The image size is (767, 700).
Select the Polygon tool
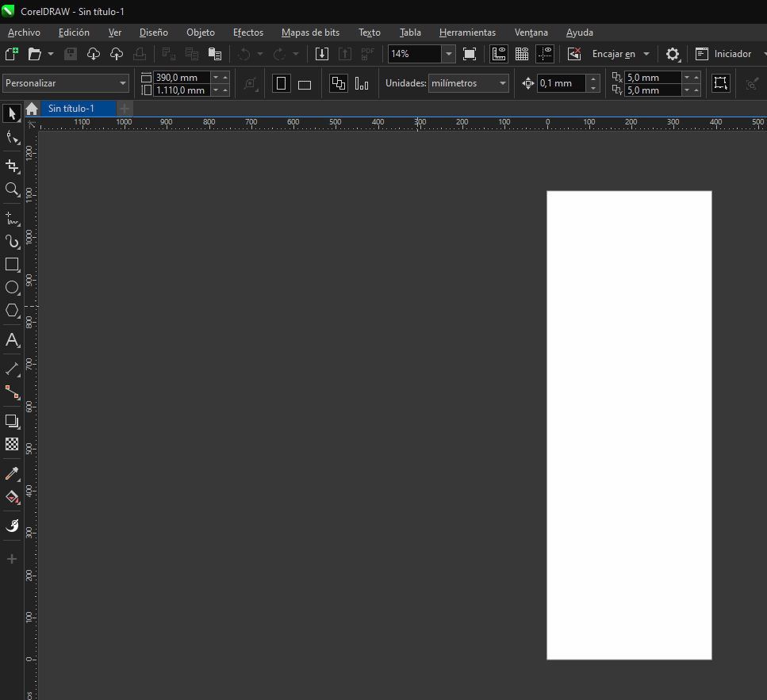click(12, 311)
